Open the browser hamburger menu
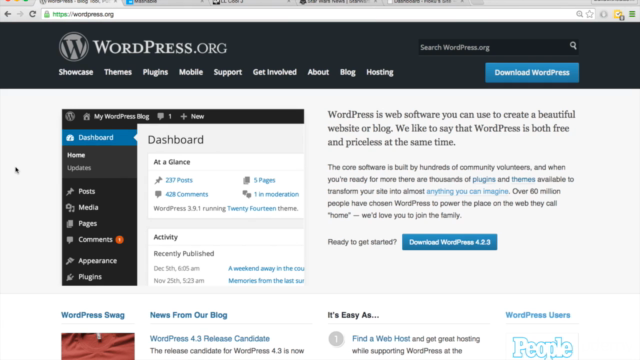Image resolution: width=640 pixels, height=360 pixels. pyautogui.click(x=632, y=14)
